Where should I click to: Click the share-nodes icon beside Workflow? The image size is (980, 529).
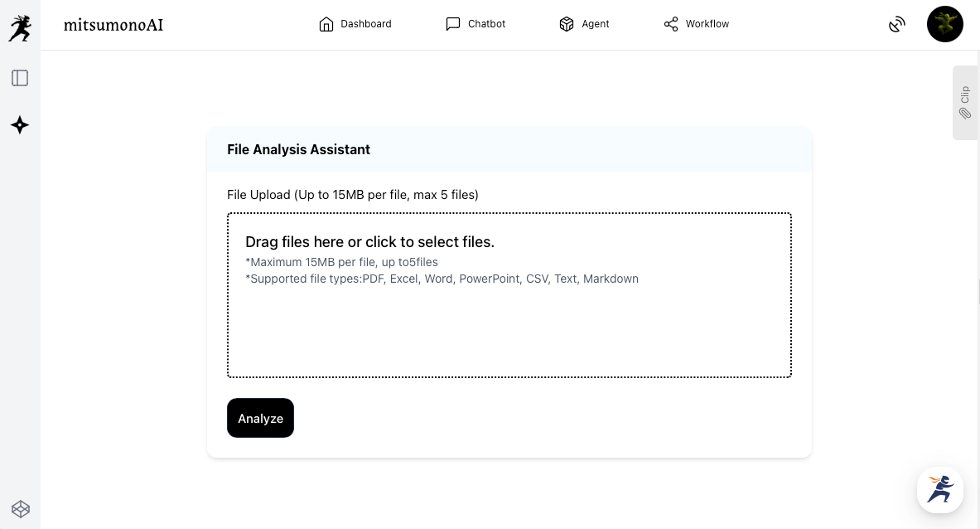(x=671, y=24)
